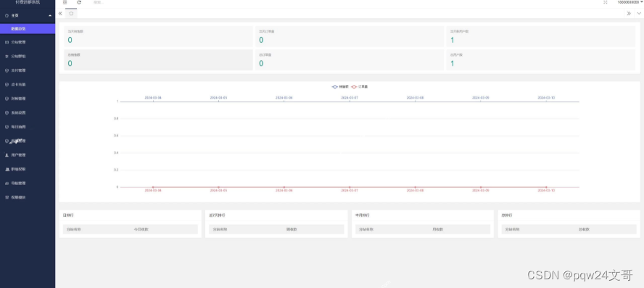Click the sidebar item just above 系统设置
Screen dimensions: 644x288
point(28,99)
